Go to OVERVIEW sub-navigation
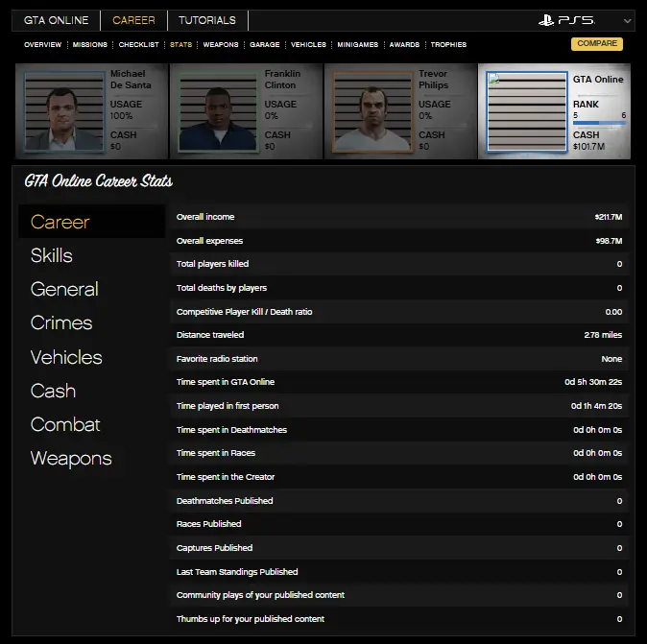Viewport: 647px width, 644px height. [43, 44]
